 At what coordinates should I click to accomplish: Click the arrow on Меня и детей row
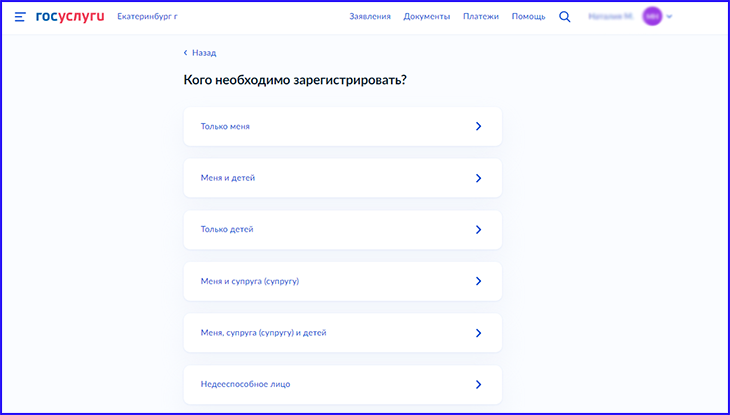click(478, 178)
